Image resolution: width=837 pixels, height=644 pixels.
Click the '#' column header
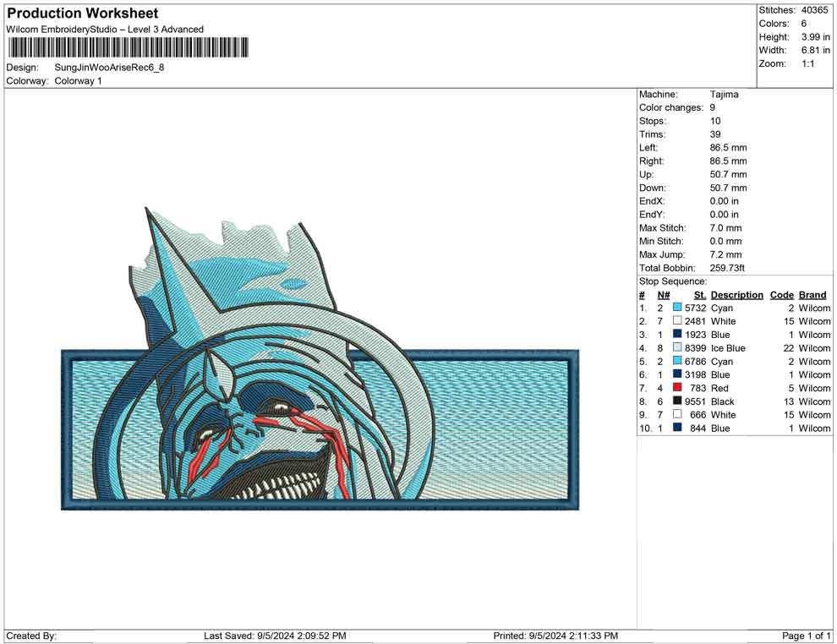point(643,294)
